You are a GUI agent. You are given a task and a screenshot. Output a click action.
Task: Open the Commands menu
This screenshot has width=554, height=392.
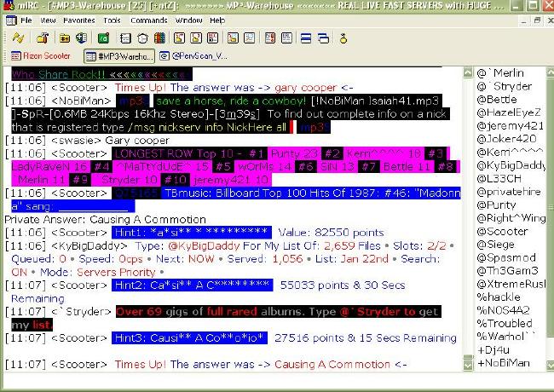click(149, 20)
